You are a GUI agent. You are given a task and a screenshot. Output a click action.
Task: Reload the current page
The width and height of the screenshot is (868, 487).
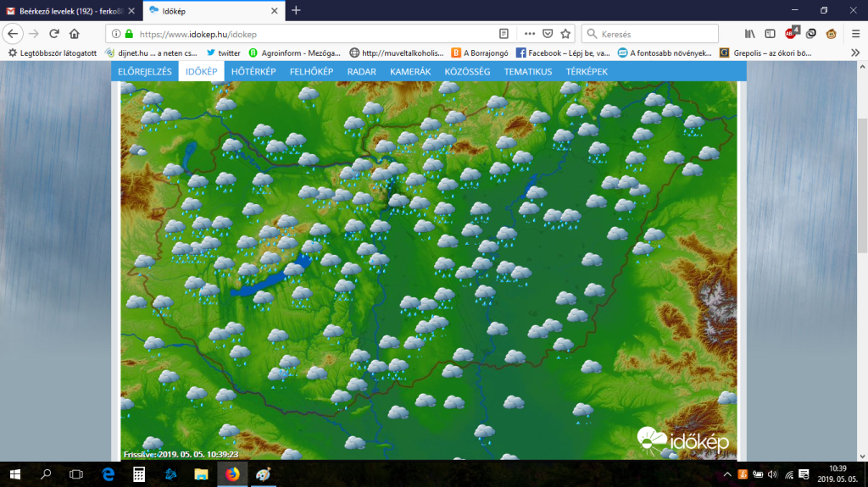[54, 34]
